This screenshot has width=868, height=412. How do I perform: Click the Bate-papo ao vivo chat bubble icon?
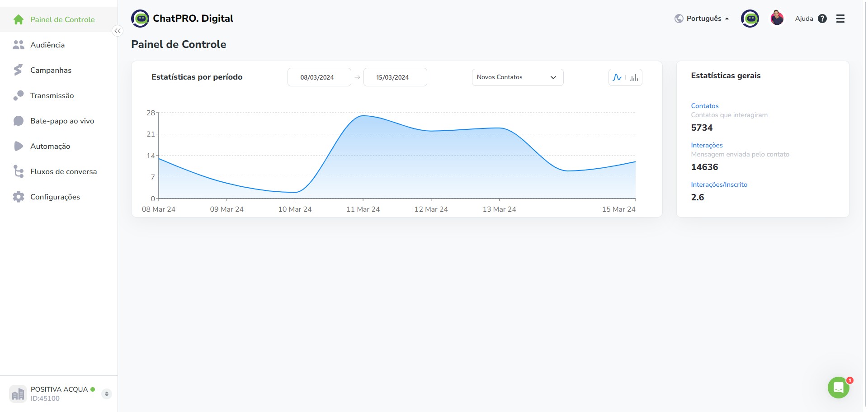click(x=19, y=121)
